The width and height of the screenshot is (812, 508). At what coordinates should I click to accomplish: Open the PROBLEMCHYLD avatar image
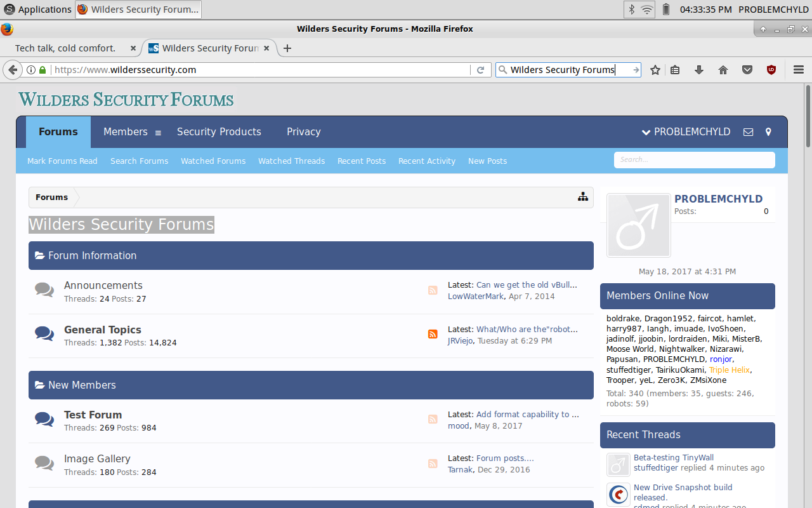(639, 225)
